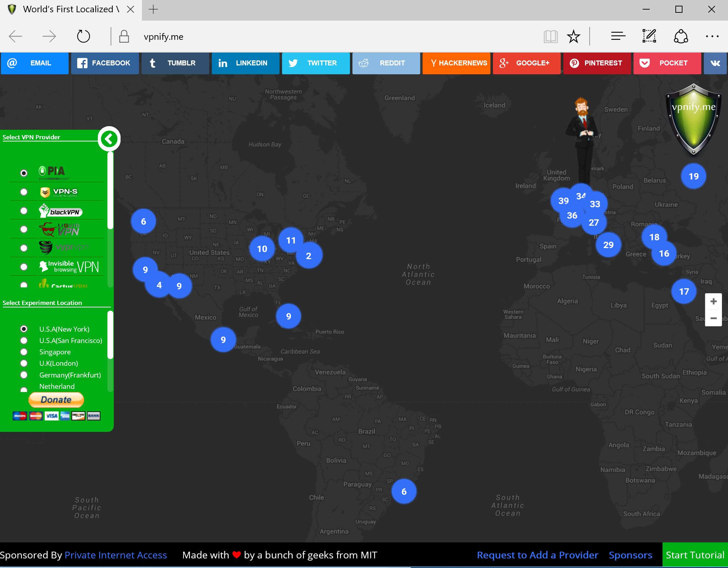728x568 pixels.
Task: Choose Germany(Frankfurt) experiment location
Action: tap(24, 375)
